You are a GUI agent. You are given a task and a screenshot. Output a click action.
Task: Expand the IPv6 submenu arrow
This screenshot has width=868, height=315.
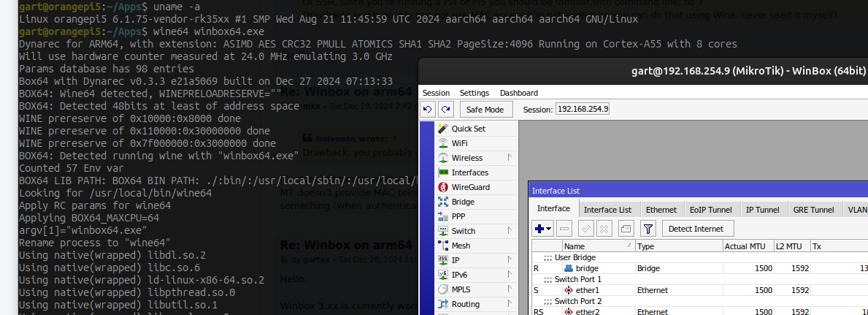[x=510, y=274]
